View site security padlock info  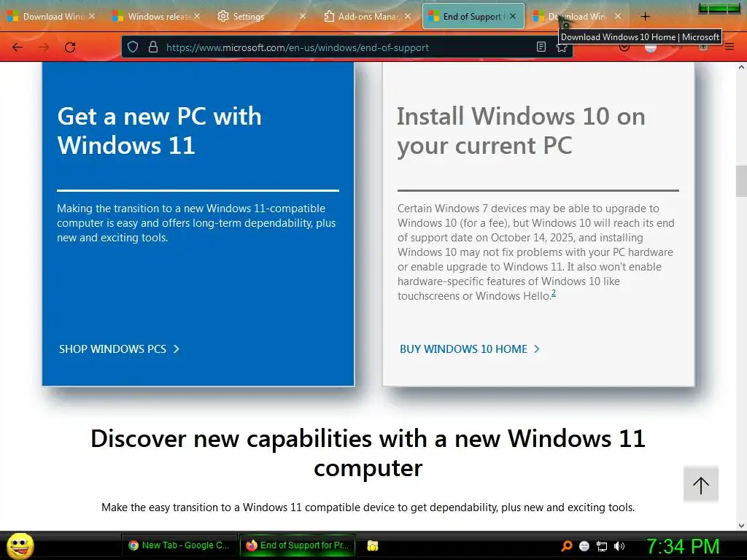click(153, 47)
